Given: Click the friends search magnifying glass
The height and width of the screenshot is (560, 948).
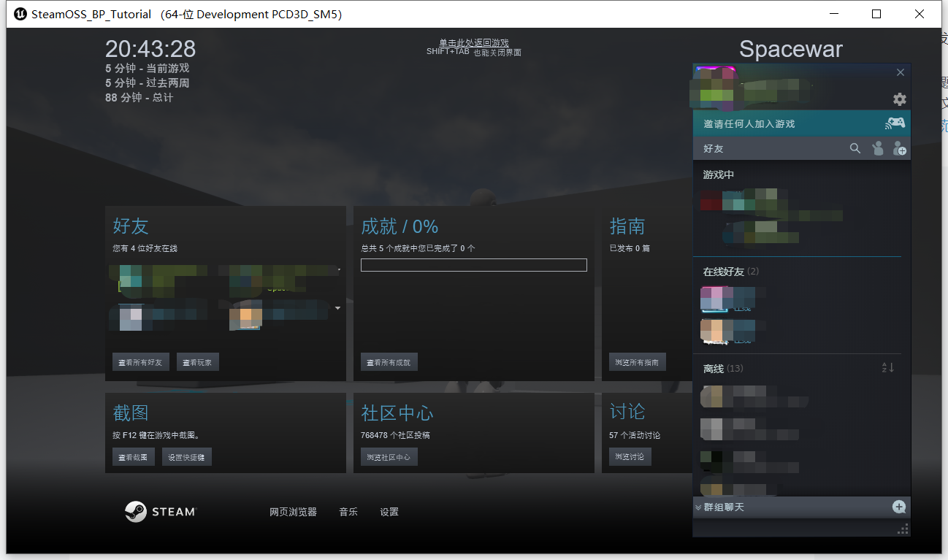Looking at the screenshot, I should pyautogui.click(x=855, y=148).
